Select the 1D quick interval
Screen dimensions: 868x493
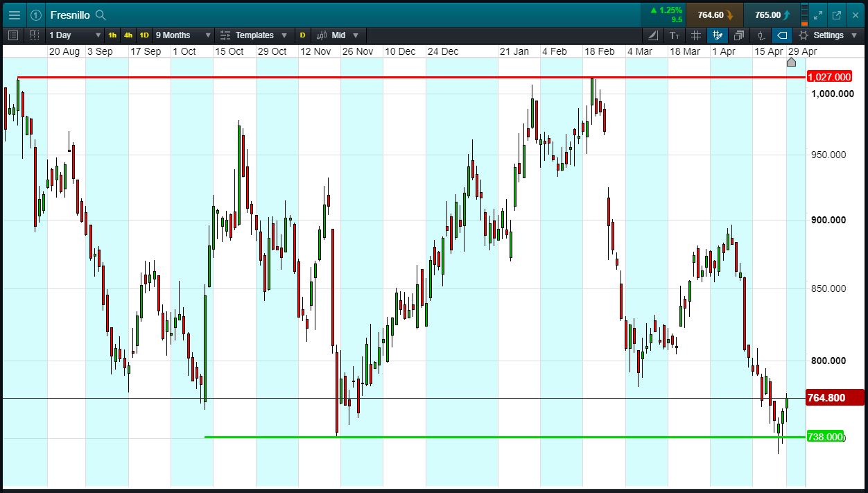point(144,35)
